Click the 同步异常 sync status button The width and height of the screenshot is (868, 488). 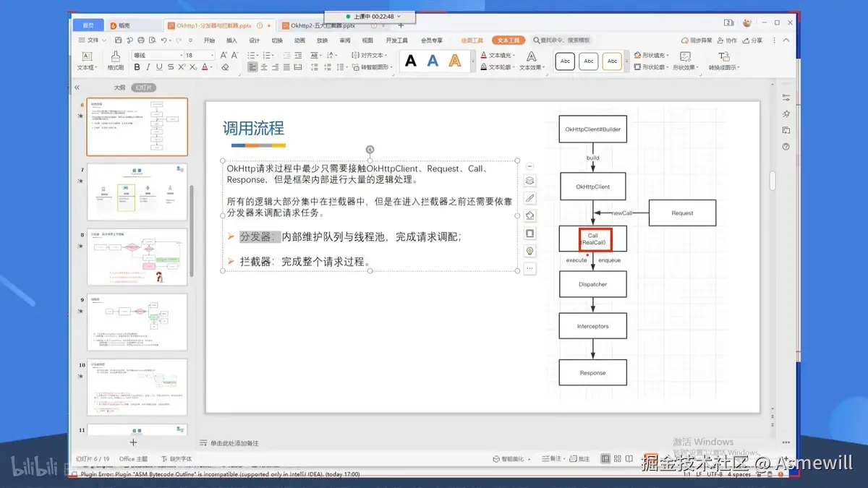point(697,40)
